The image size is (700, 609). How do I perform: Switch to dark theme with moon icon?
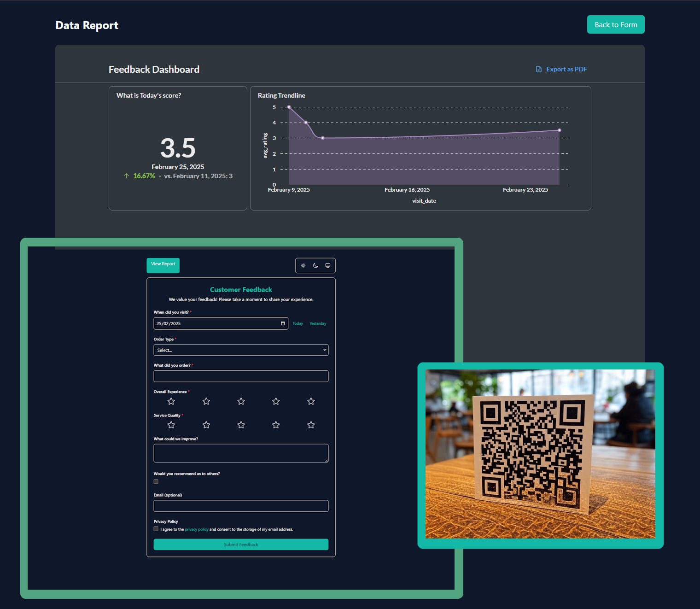tap(315, 265)
